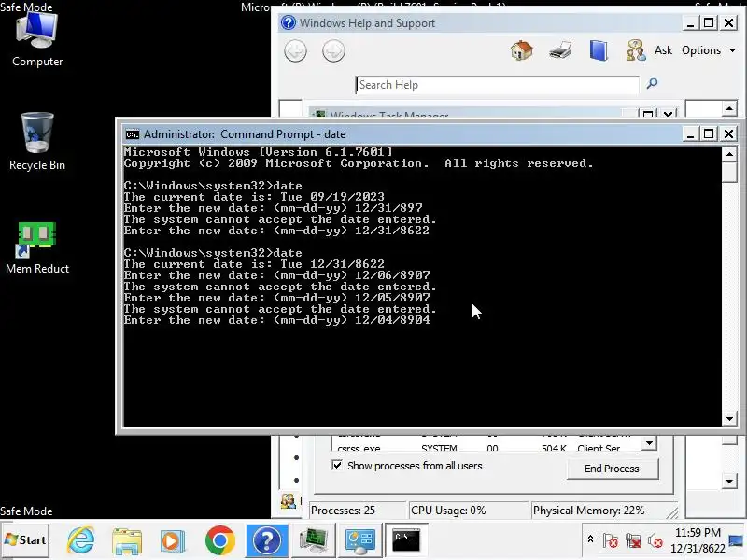Click the people icon below Task Manager image
Viewport: 747px width, 560px height.
(x=289, y=500)
